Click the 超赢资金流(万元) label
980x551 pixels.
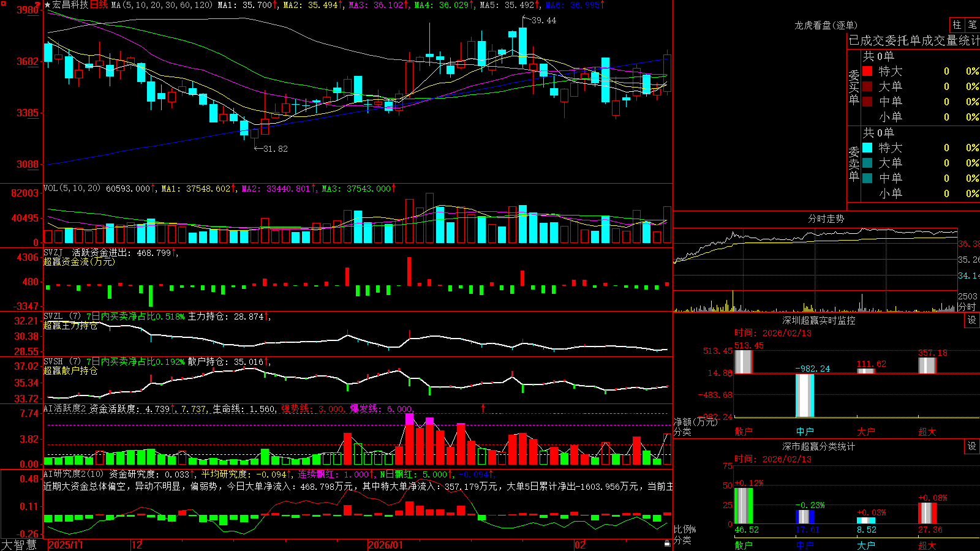pyautogui.click(x=79, y=261)
